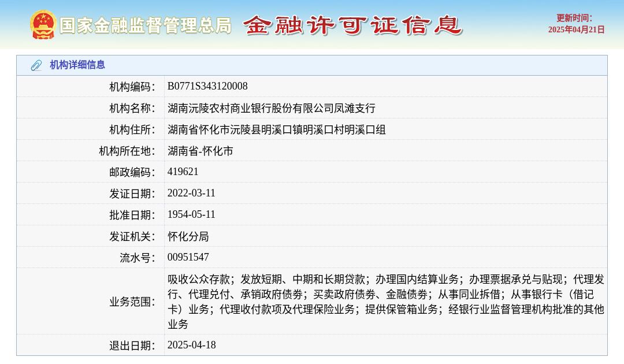Select the exit date 2025-04-18
Screen dimensions: 624x364
(191, 346)
